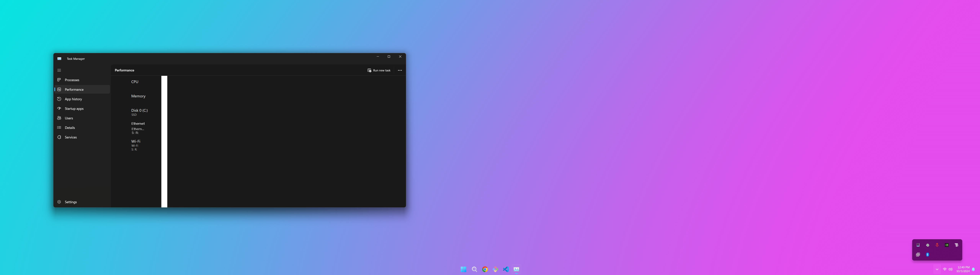980x275 pixels.
Task: Open the Details page
Action: tap(70, 128)
